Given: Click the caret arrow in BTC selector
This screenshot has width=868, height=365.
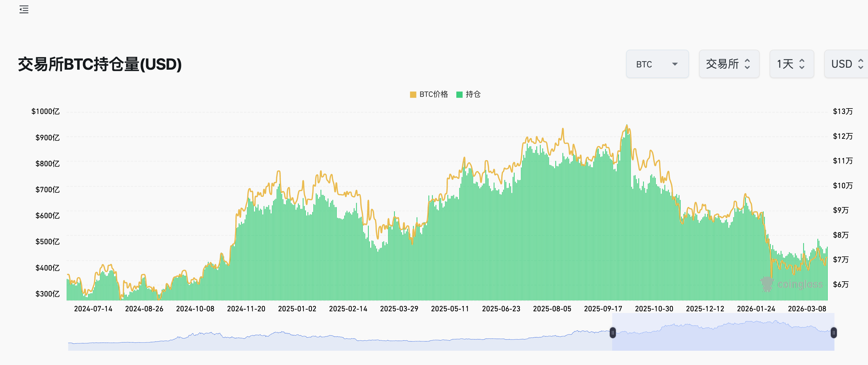Looking at the screenshot, I should (x=675, y=64).
